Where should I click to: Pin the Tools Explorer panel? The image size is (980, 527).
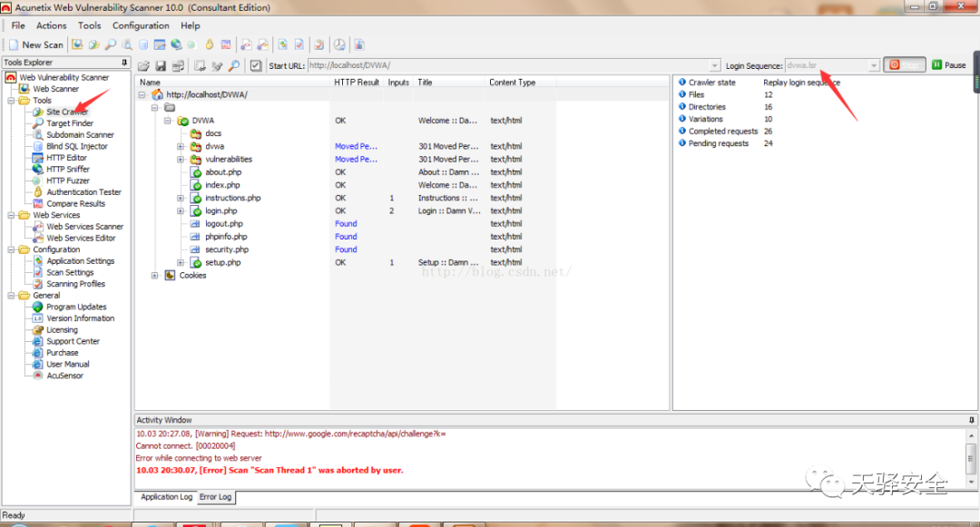(x=124, y=63)
